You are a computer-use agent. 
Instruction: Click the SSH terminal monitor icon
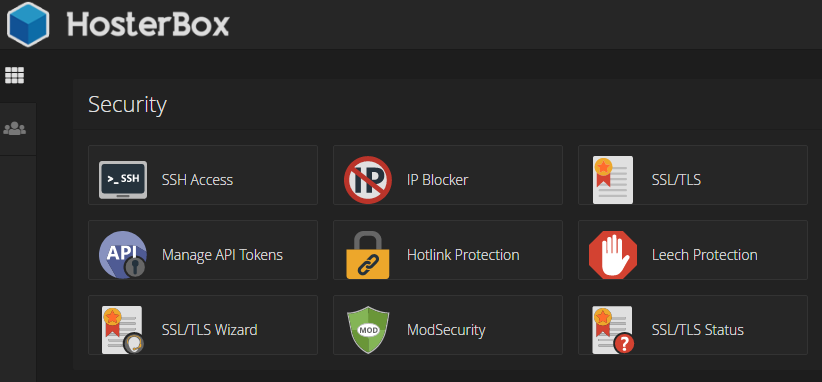click(123, 180)
